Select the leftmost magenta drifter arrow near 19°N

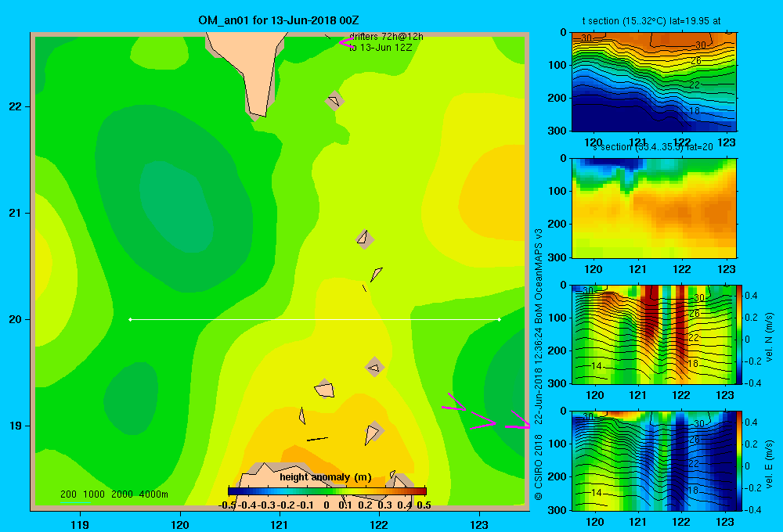click(454, 403)
